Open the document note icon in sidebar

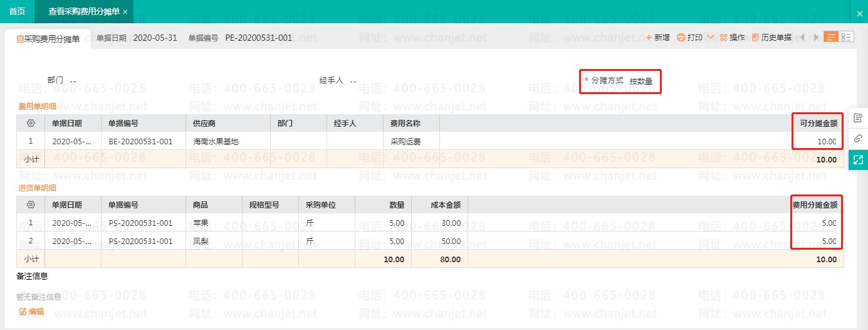tap(858, 118)
